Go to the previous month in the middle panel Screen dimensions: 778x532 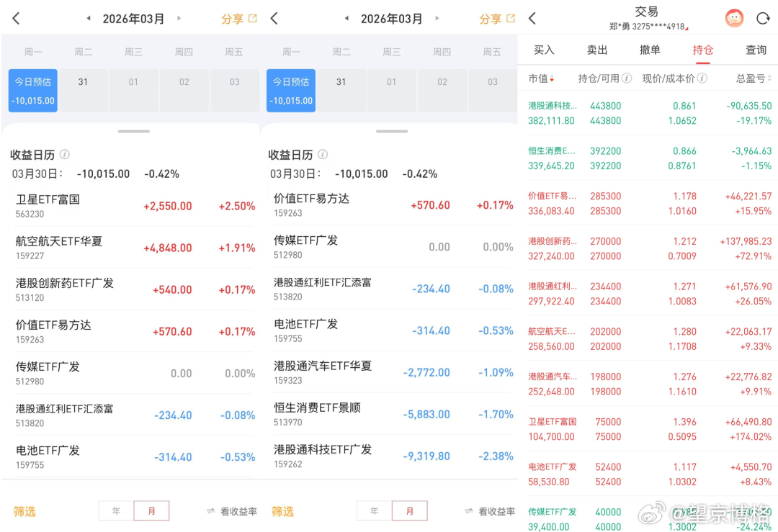point(346,18)
